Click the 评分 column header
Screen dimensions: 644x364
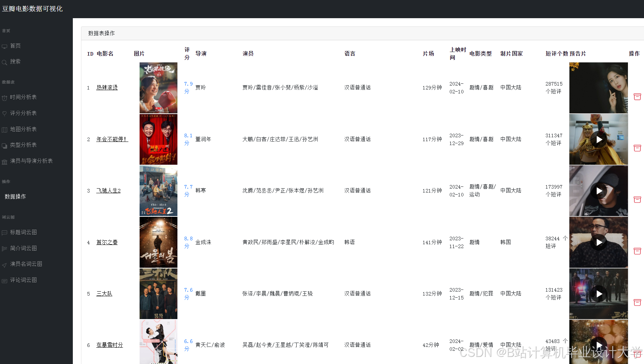click(187, 54)
